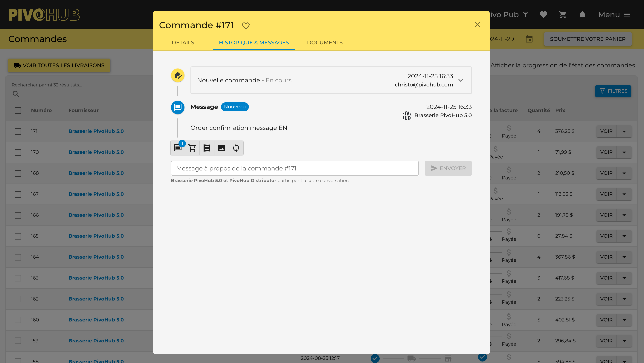Switch to the Détails tab
This screenshot has width=644, height=363.
pyautogui.click(x=183, y=42)
